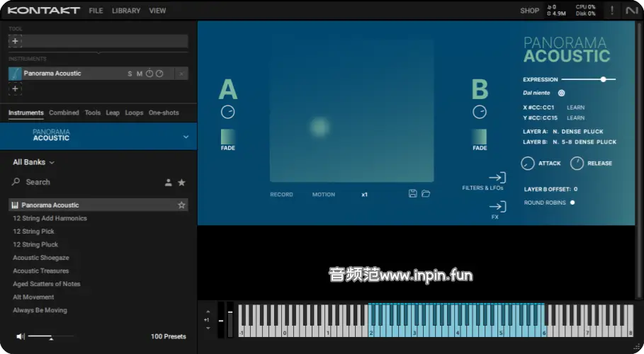The width and height of the screenshot is (644, 354).
Task: Mute the Panorama Acoustic instrument
Action: coord(140,74)
